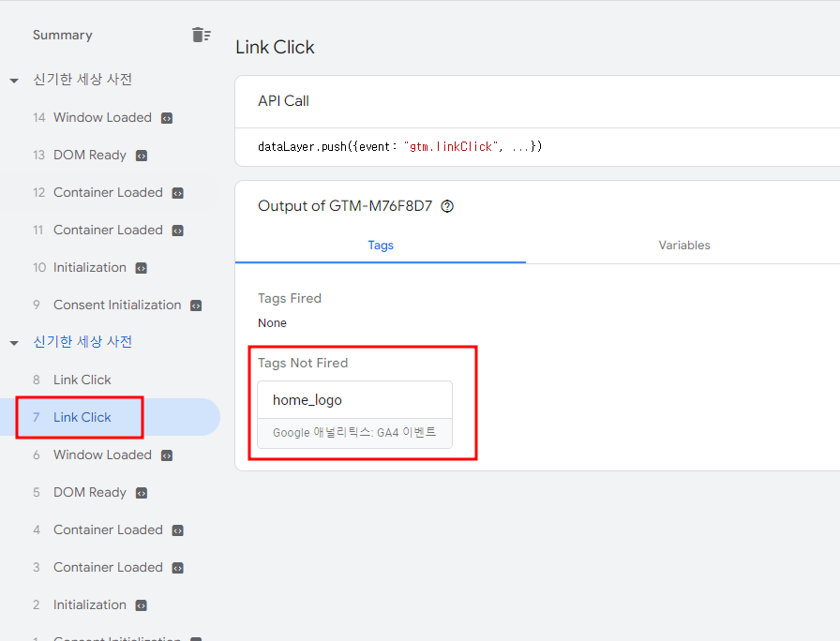Image resolution: width=840 pixels, height=641 pixels.
Task: Click the blue 신기한 세상 사전 page title
Action: pos(82,342)
